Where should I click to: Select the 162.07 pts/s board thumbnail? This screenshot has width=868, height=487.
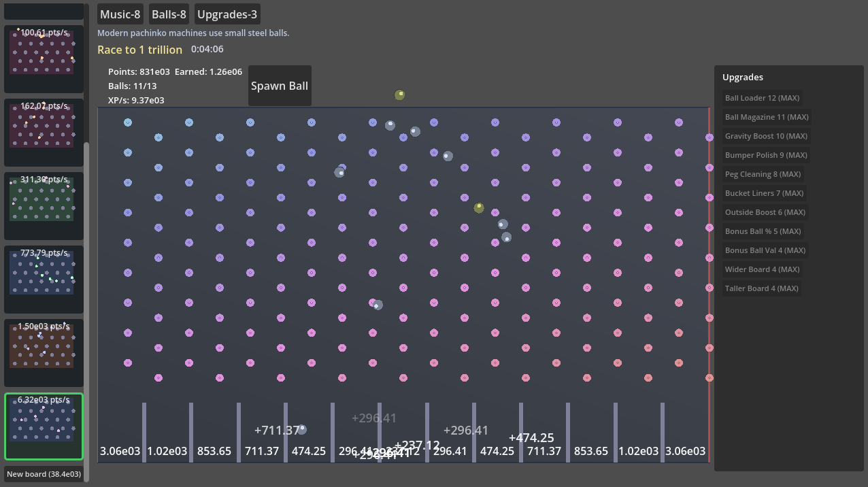tap(44, 132)
